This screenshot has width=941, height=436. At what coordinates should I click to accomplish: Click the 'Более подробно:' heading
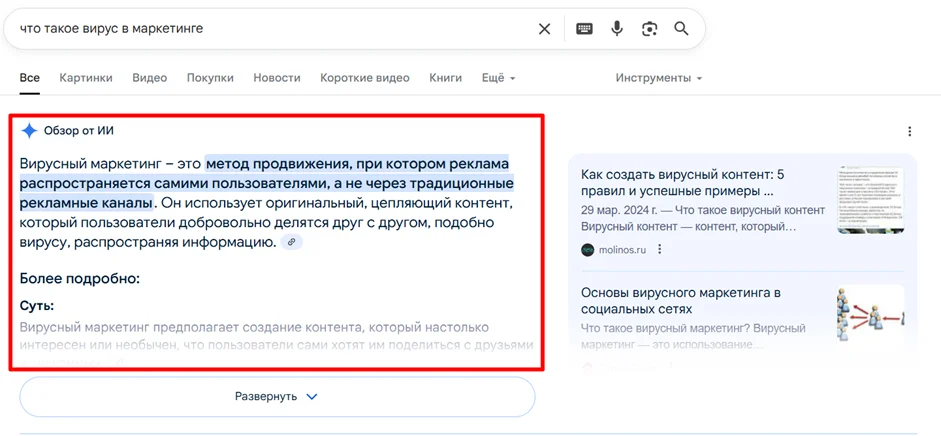coord(79,279)
